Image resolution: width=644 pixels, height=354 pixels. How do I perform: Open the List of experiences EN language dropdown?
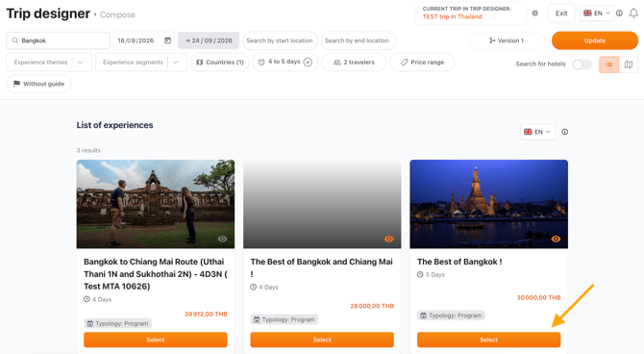pyautogui.click(x=537, y=132)
